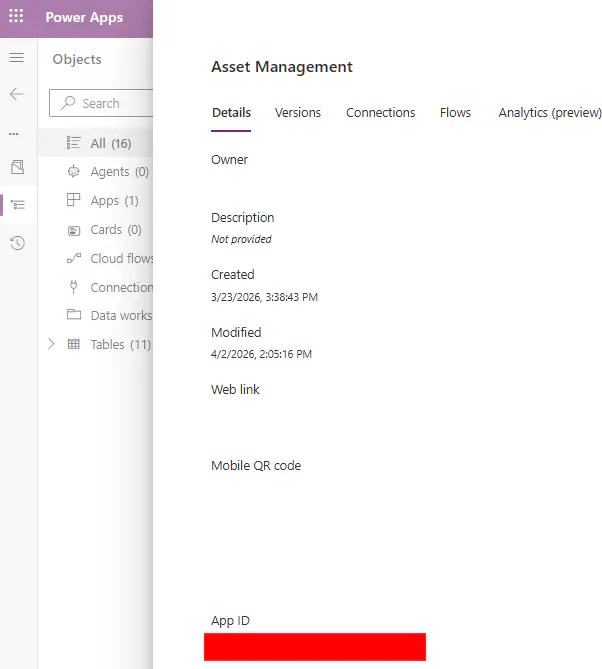Toggle the hamburger navigation menu
Viewport: 602px width, 669px height.
[x=17, y=57]
